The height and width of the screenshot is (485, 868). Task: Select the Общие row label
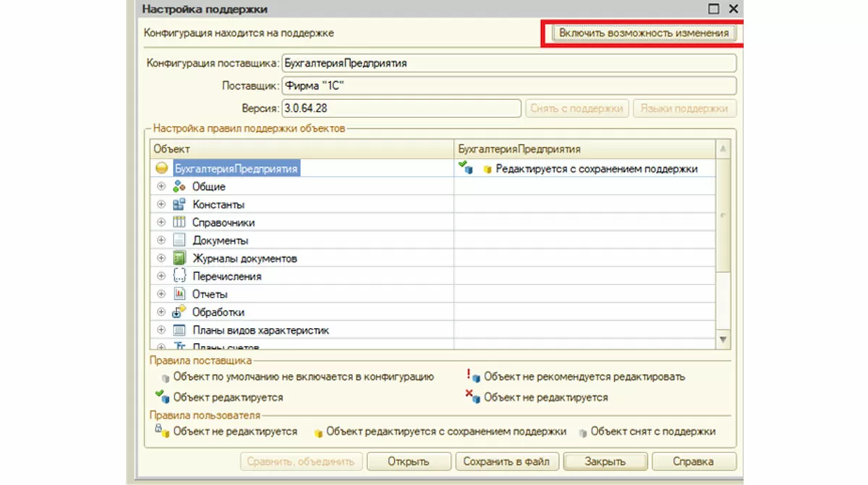click(x=209, y=187)
